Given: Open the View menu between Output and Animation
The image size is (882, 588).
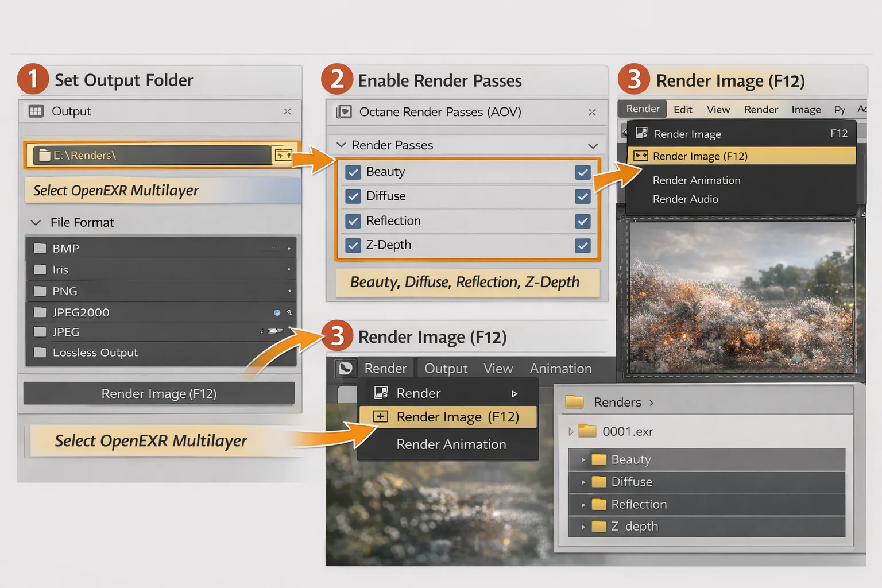Looking at the screenshot, I should [498, 369].
